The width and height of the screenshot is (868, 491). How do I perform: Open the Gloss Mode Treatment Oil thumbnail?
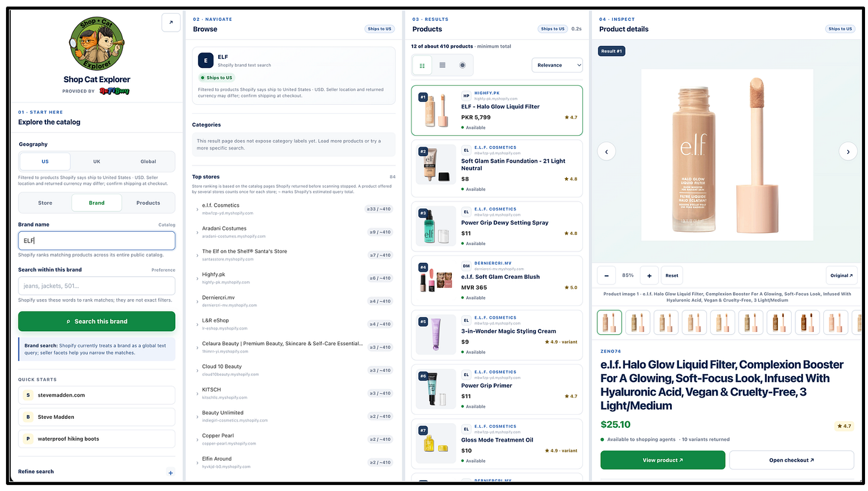pyautogui.click(x=436, y=444)
